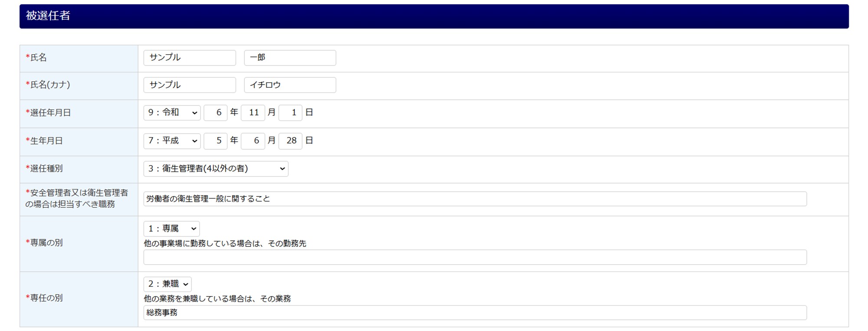This screenshot has width=868, height=331.
Task: Click the month field of 生年月日
Action: click(x=253, y=141)
